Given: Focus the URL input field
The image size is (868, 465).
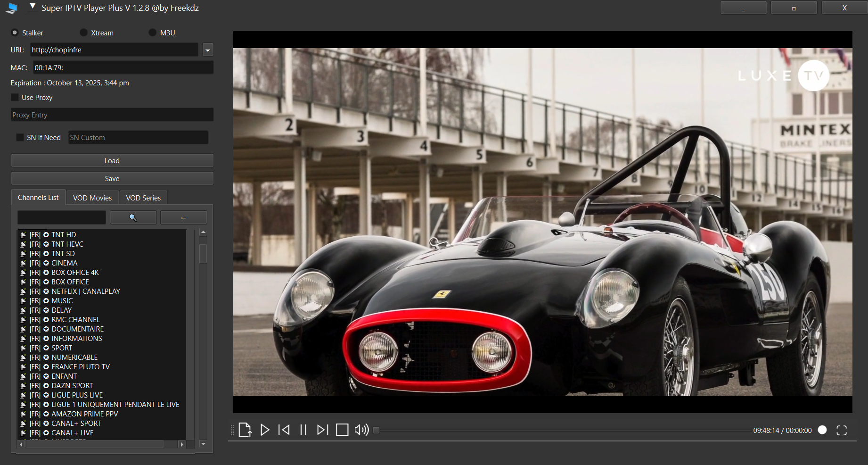Looking at the screenshot, I should [x=114, y=50].
